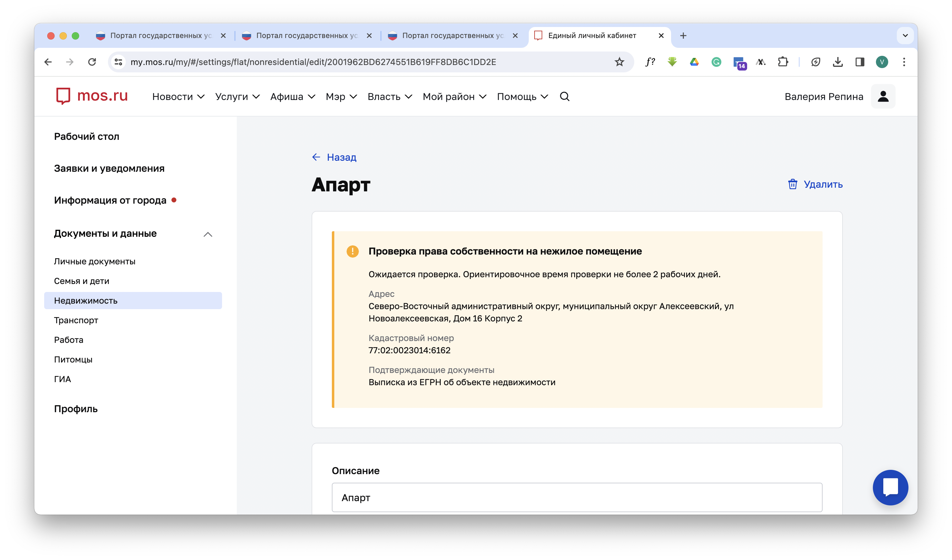Open Google Drive extension icon
The width and height of the screenshot is (952, 560).
tap(694, 62)
